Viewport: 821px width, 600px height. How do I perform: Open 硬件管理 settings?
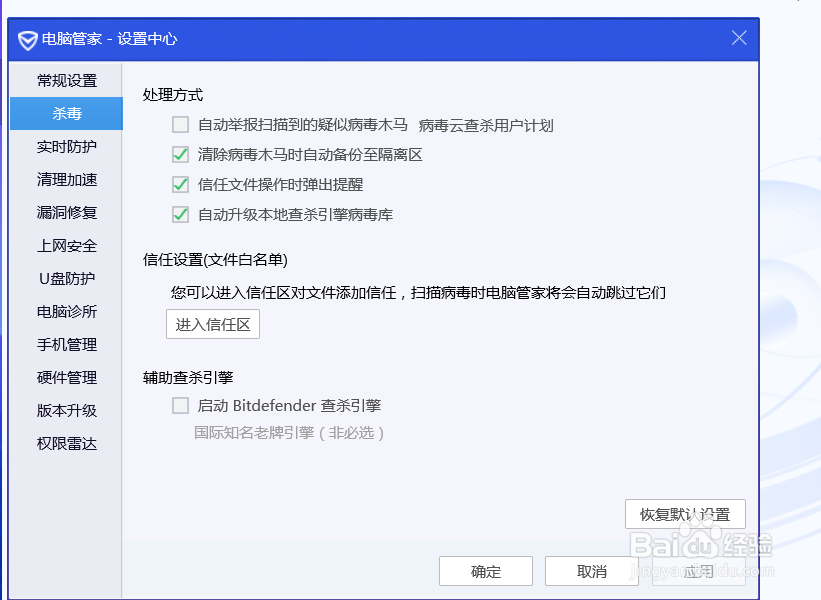pyautogui.click(x=66, y=377)
